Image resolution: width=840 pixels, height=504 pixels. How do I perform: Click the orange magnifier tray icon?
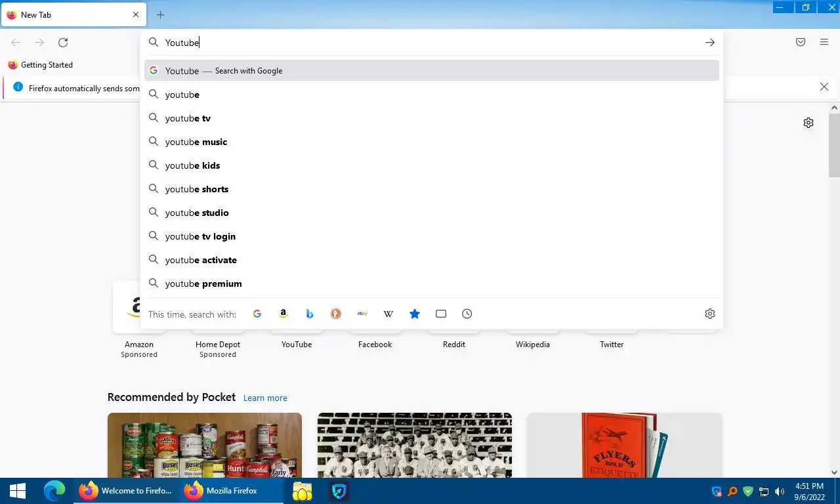point(732,491)
